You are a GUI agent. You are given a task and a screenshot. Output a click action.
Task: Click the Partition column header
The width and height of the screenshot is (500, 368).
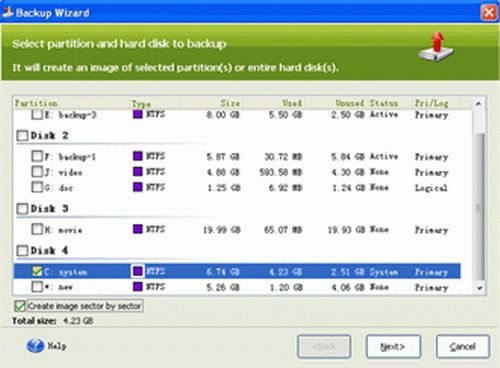pos(36,103)
